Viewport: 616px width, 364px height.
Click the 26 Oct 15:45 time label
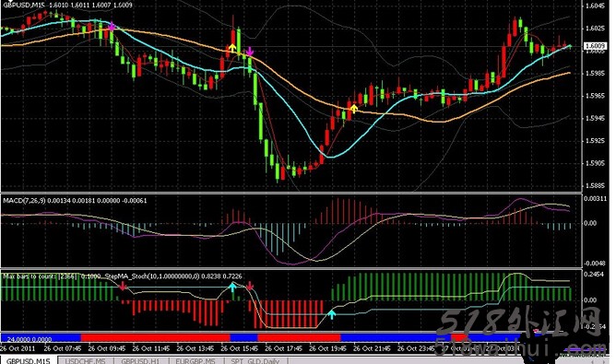(239, 348)
